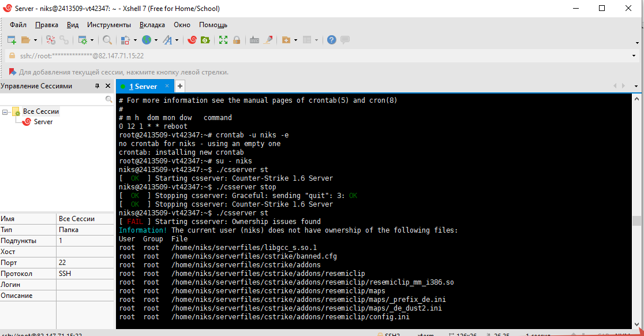Click the Open session folder icon

click(x=25, y=40)
